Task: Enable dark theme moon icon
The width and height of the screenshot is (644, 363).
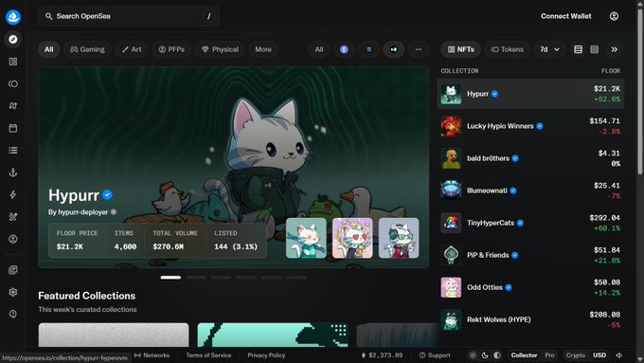Action: (x=485, y=355)
